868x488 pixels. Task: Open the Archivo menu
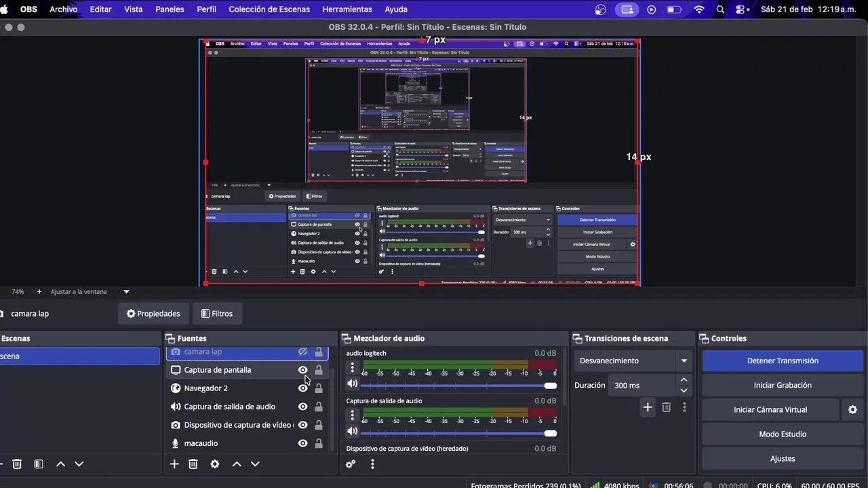[63, 9]
